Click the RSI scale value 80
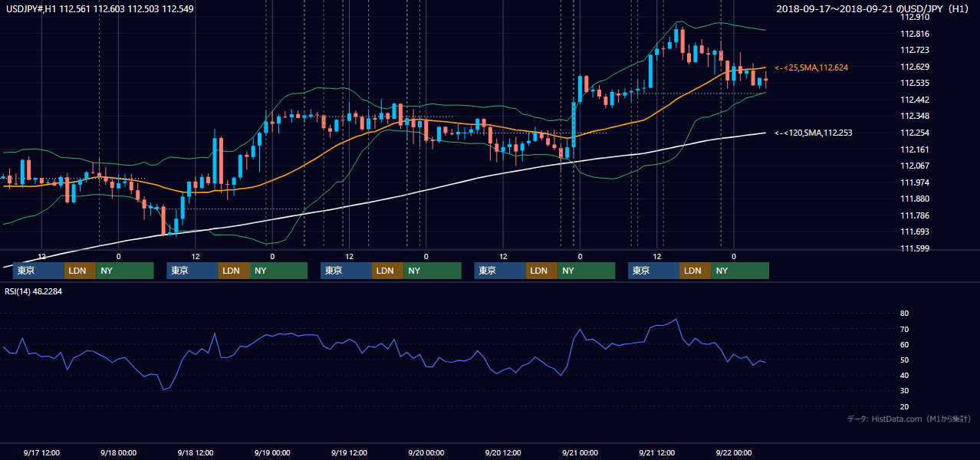This screenshot has height=460, width=980. point(904,314)
